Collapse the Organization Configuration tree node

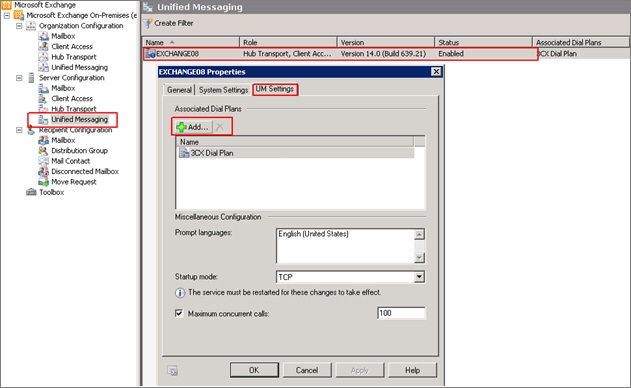click(19, 26)
